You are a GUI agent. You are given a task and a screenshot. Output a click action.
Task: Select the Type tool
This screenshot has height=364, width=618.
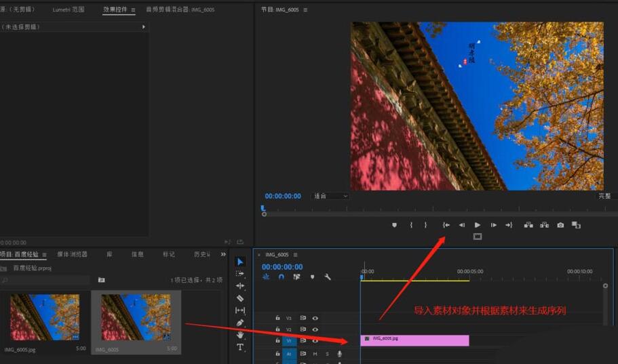pos(240,347)
